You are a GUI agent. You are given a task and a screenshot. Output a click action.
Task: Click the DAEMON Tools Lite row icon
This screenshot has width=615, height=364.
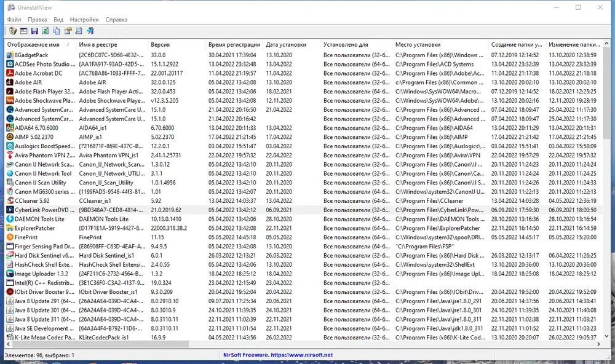10,219
